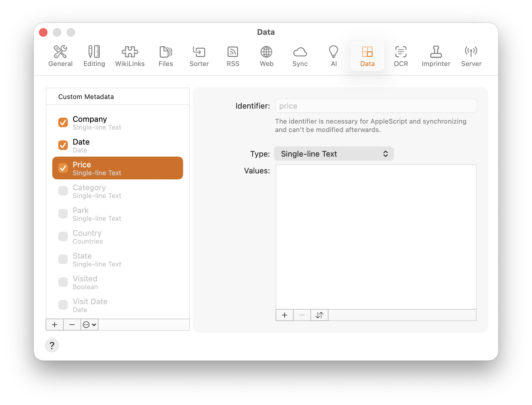Select the RSS settings icon
The height and width of the screenshot is (405, 532).
233,56
